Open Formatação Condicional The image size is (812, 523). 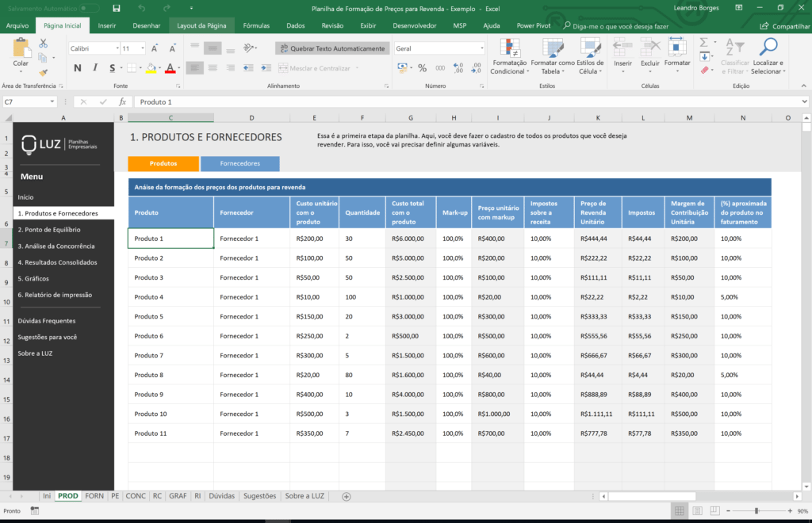click(x=509, y=55)
